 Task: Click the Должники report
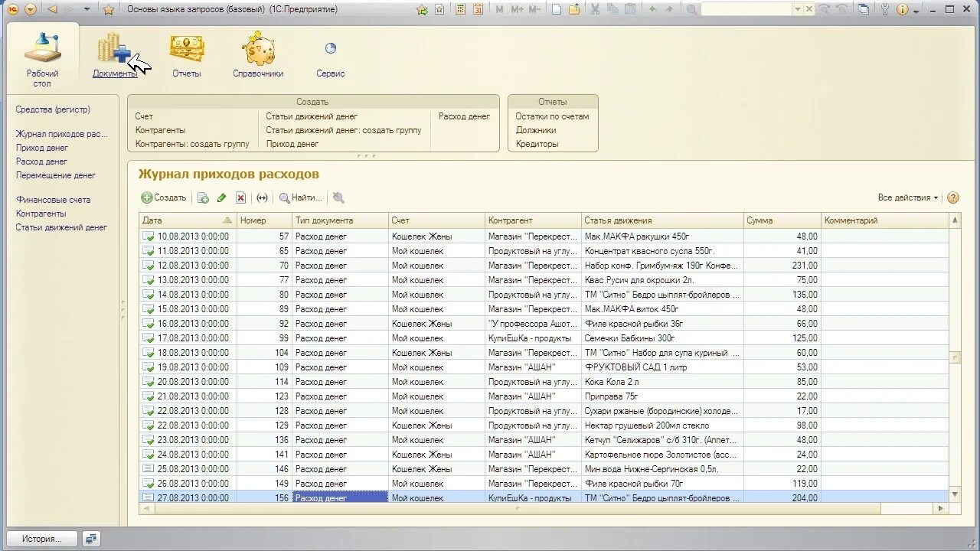click(x=536, y=130)
